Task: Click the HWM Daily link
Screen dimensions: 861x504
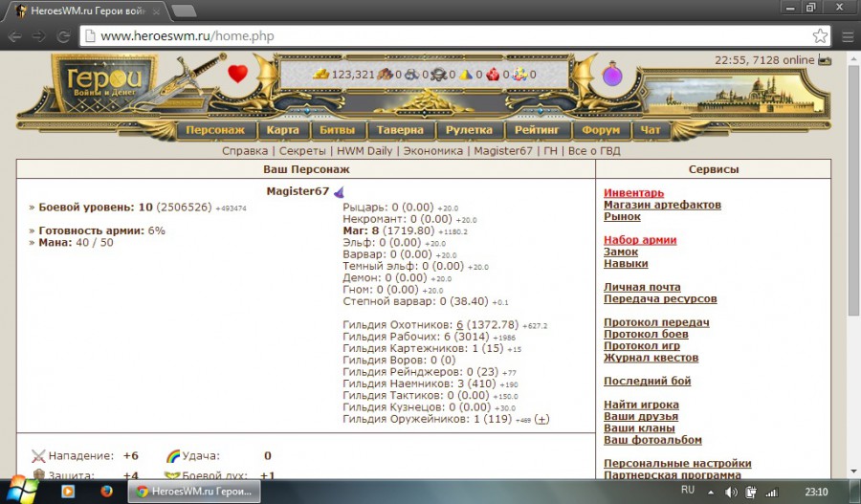Action: (364, 151)
